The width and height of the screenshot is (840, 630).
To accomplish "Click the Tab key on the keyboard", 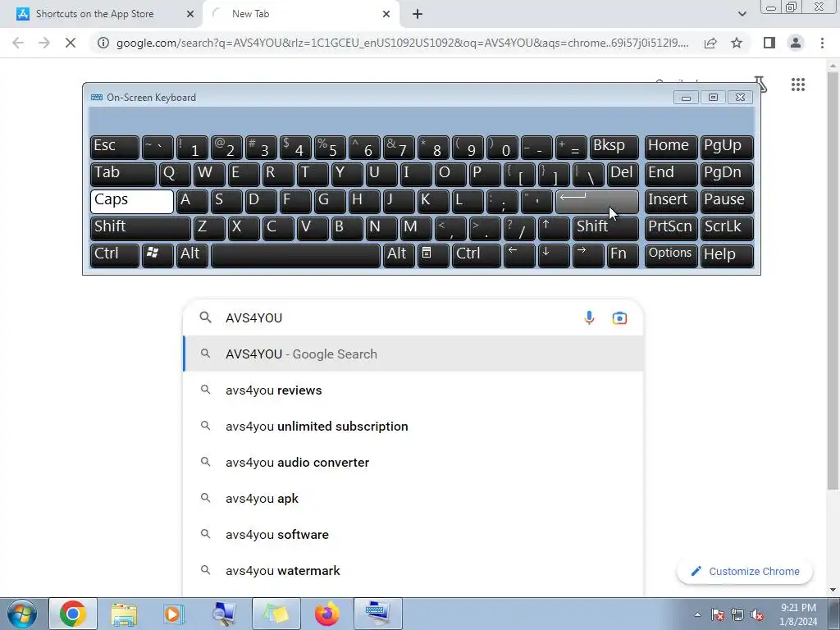I will (123, 174).
